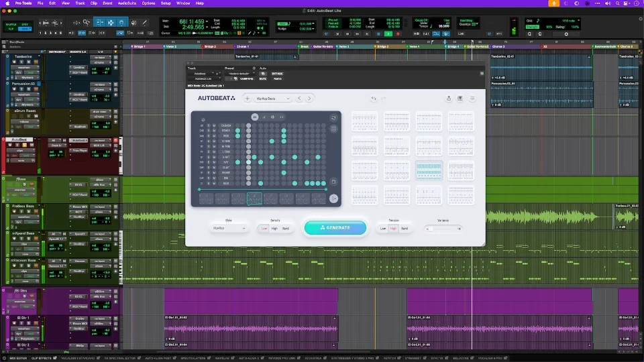Image resolution: width=644 pixels, height=362 pixels.
Task: Solo the SNARE row in the sequencer
Action: (x=209, y=172)
